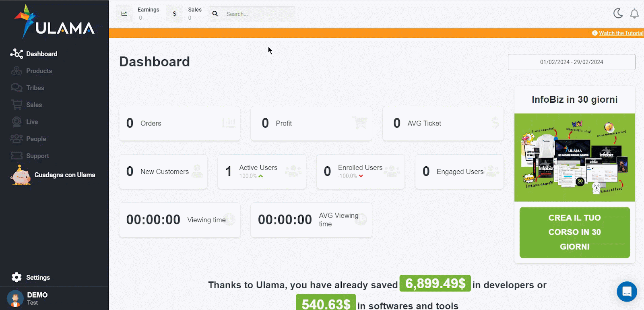Open People menu item
This screenshot has height=310, width=644.
coord(36,139)
